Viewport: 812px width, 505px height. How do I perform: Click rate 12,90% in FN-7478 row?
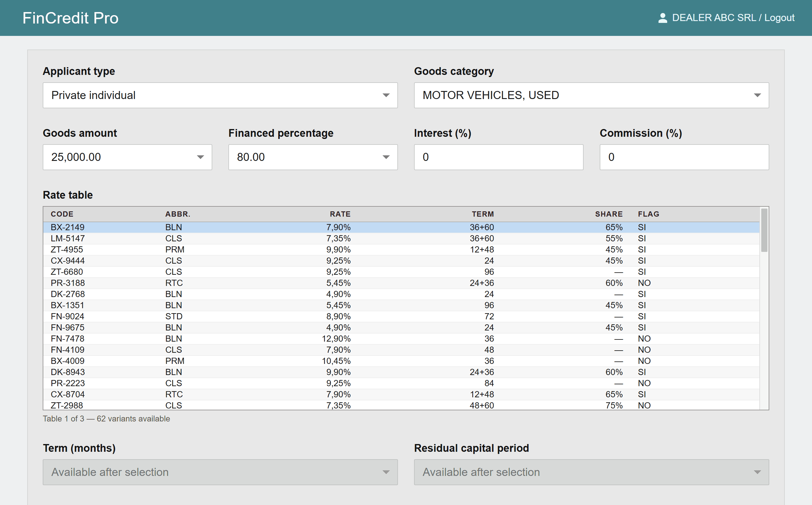336,339
